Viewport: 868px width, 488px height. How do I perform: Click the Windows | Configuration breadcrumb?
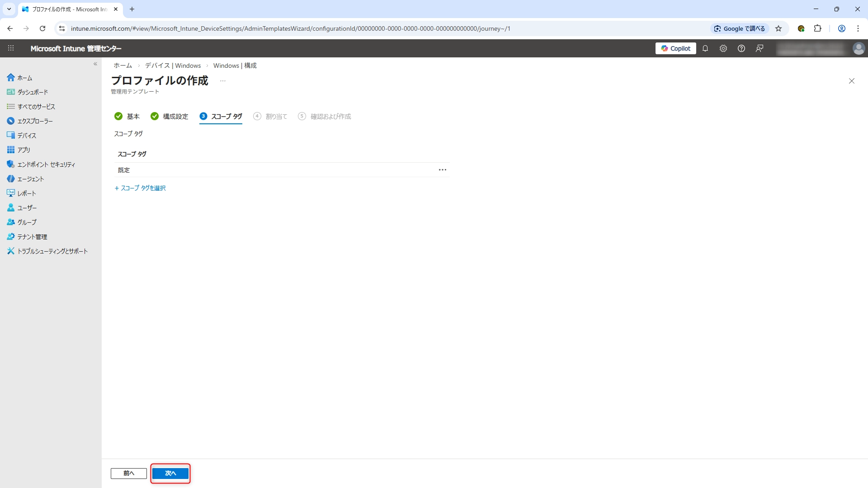pyautogui.click(x=235, y=66)
